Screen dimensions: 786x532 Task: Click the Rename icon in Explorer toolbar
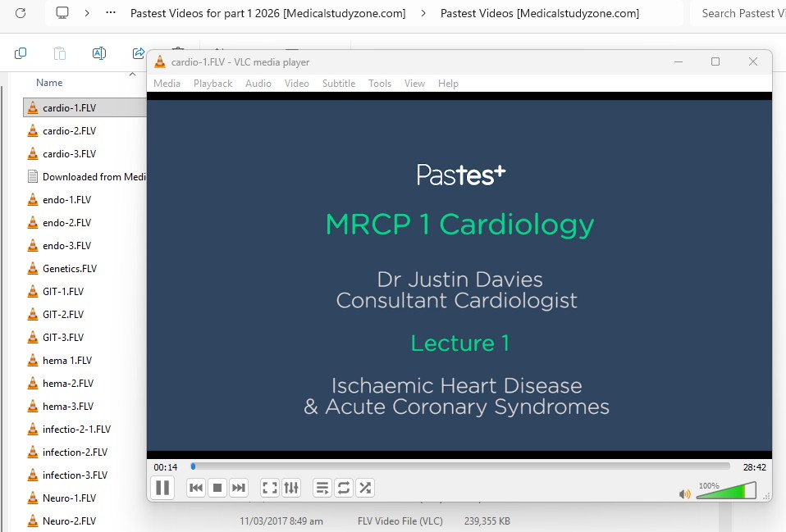(99, 53)
